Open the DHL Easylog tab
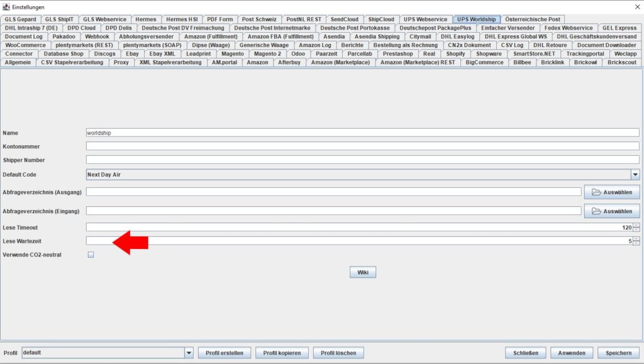This screenshot has height=364, width=644. pyautogui.click(x=458, y=36)
